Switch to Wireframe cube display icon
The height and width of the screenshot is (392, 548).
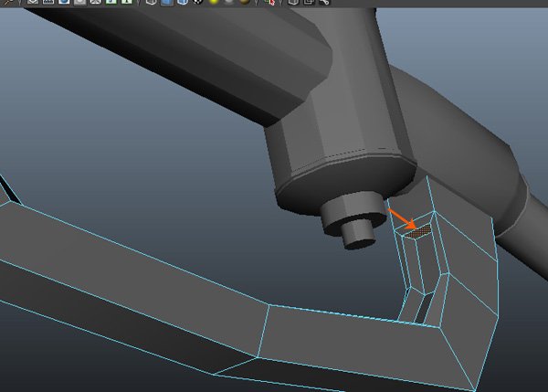(x=151, y=2)
